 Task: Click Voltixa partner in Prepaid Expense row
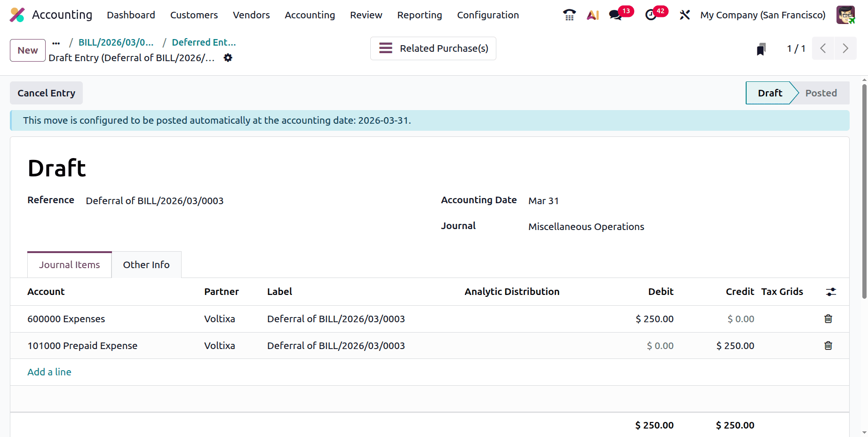point(220,346)
